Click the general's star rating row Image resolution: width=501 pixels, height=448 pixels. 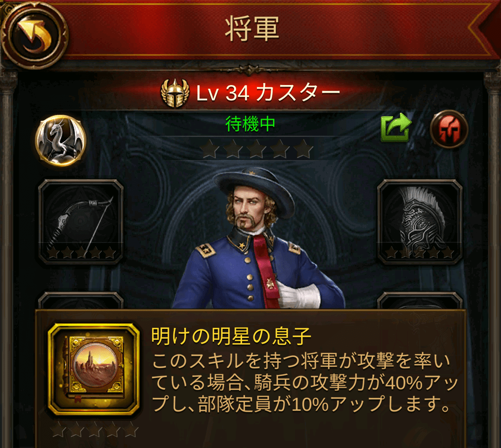click(x=256, y=149)
